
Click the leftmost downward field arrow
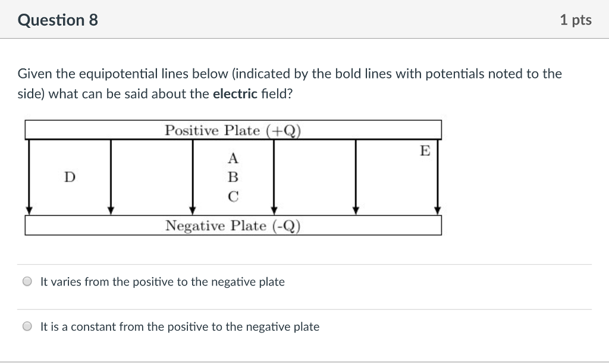coord(29,178)
